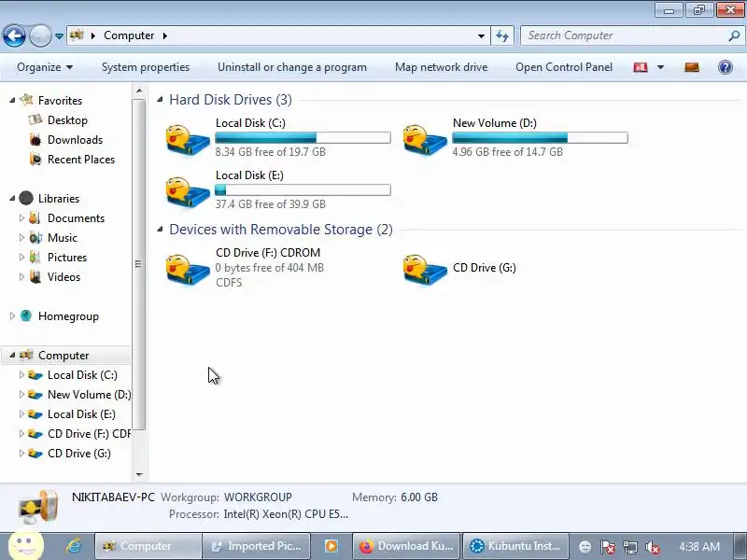747x560 pixels.
Task: Select Homegroup in navigation pane
Action: click(x=68, y=315)
